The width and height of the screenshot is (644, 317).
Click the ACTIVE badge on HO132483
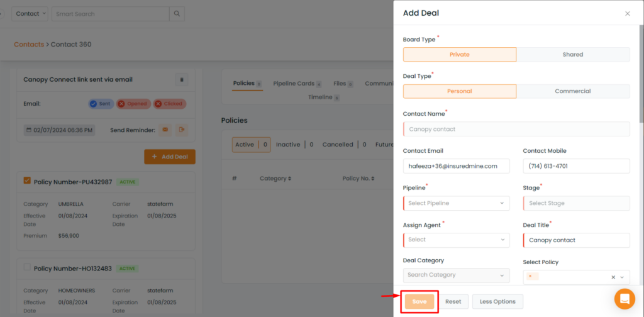click(x=127, y=269)
